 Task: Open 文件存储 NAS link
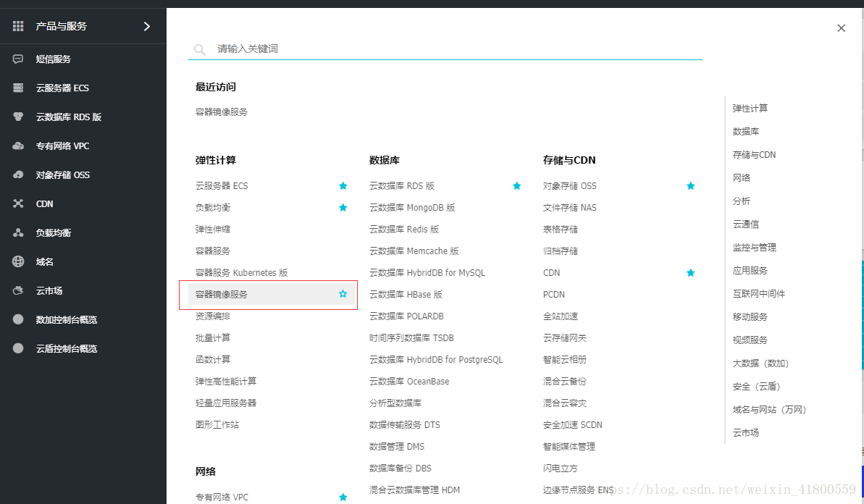tap(570, 208)
